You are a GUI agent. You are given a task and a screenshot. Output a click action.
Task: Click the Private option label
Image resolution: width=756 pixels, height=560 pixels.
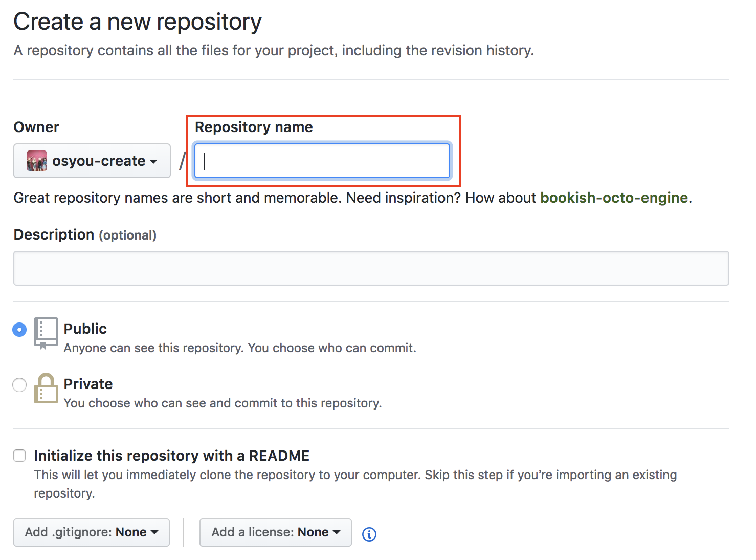click(x=88, y=384)
